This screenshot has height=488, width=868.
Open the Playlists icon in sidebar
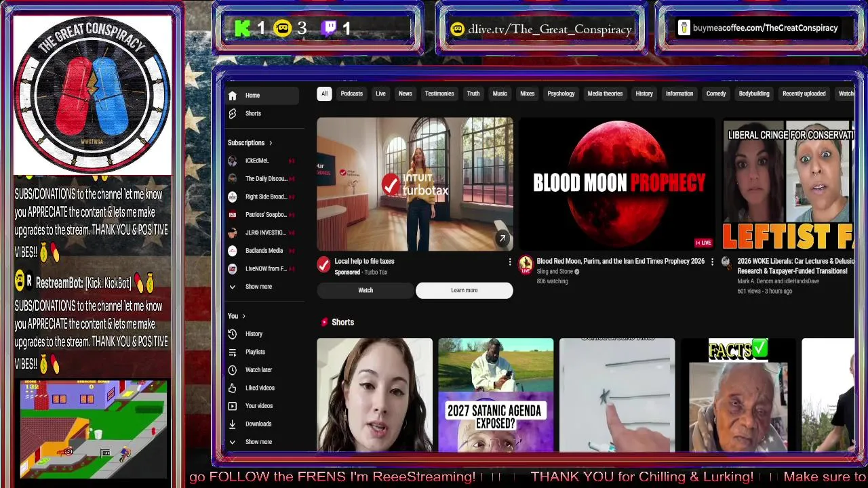233,352
